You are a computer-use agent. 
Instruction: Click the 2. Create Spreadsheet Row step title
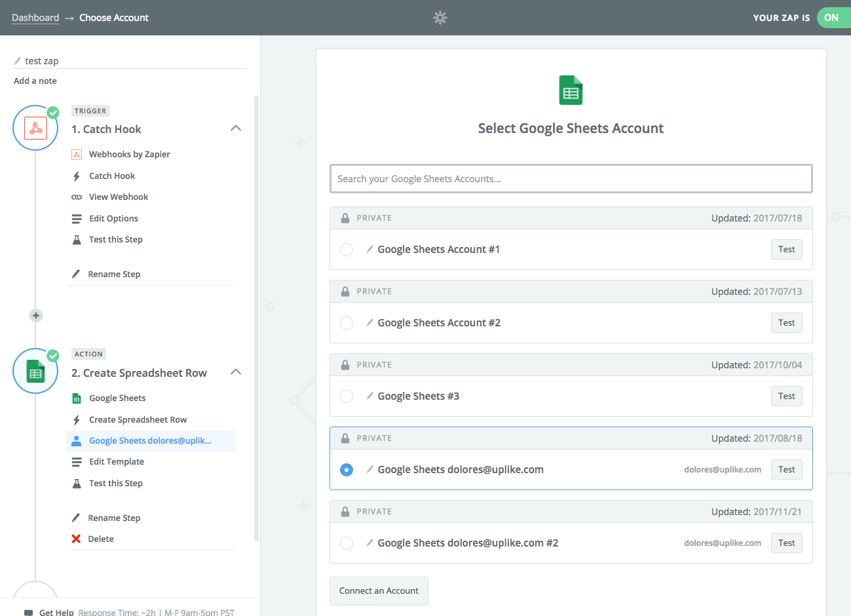(x=139, y=373)
